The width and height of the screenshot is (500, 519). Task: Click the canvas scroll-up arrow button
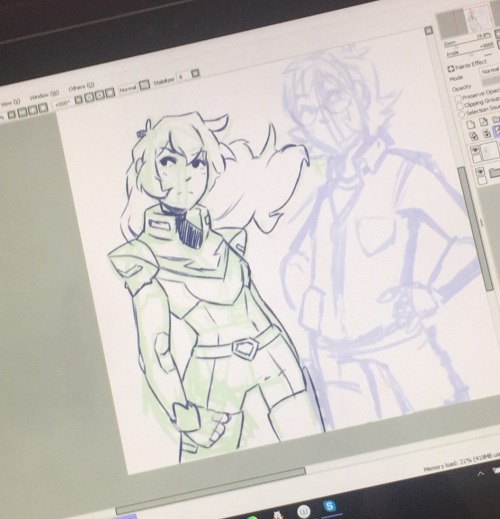click(429, 31)
